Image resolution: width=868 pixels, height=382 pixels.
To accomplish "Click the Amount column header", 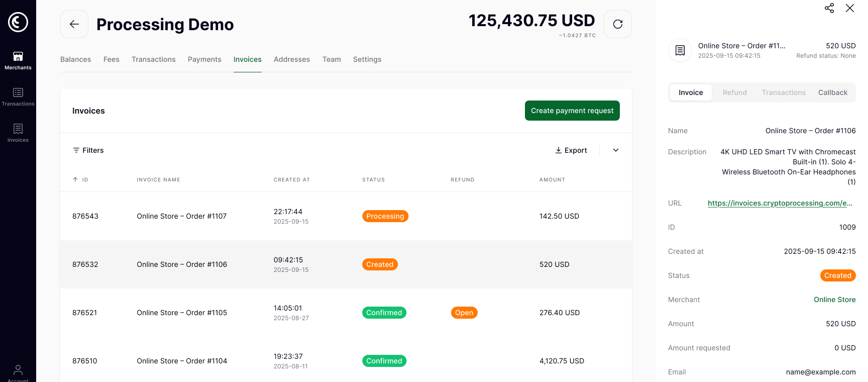I will [x=552, y=179].
